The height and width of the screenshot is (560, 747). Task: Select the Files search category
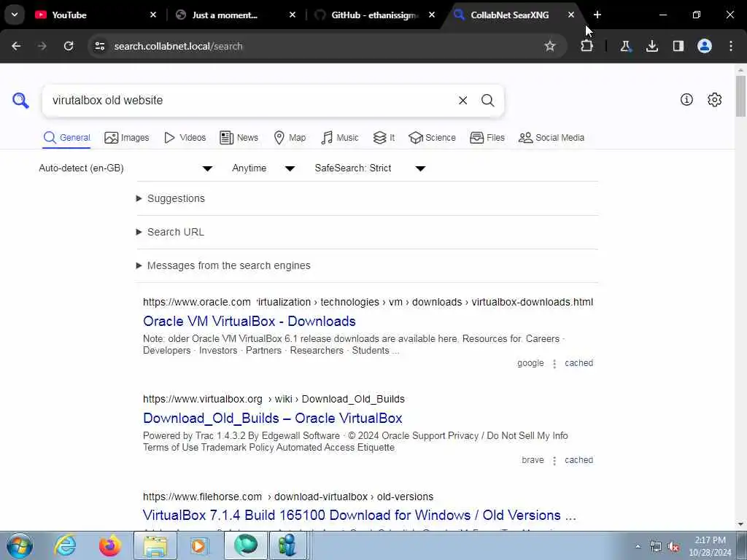pyautogui.click(x=487, y=138)
